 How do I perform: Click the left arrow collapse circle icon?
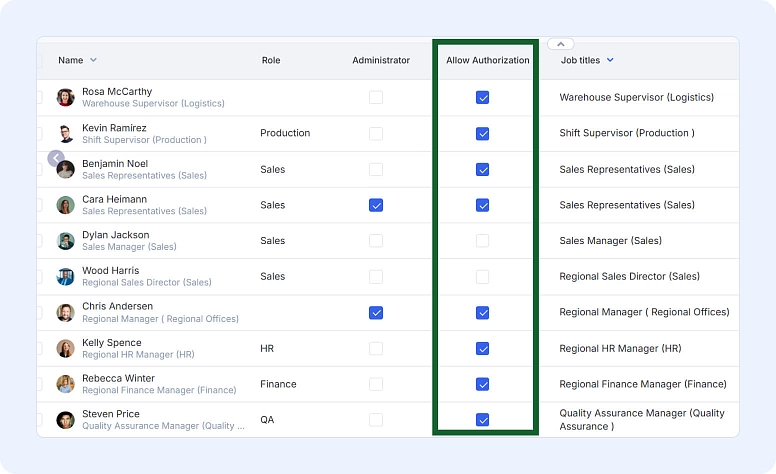[x=56, y=158]
